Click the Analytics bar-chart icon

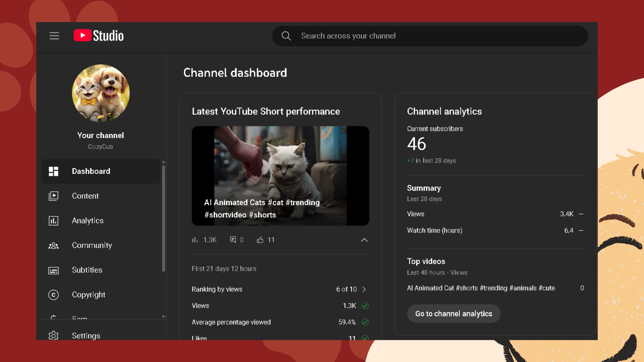click(x=54, y=221)
